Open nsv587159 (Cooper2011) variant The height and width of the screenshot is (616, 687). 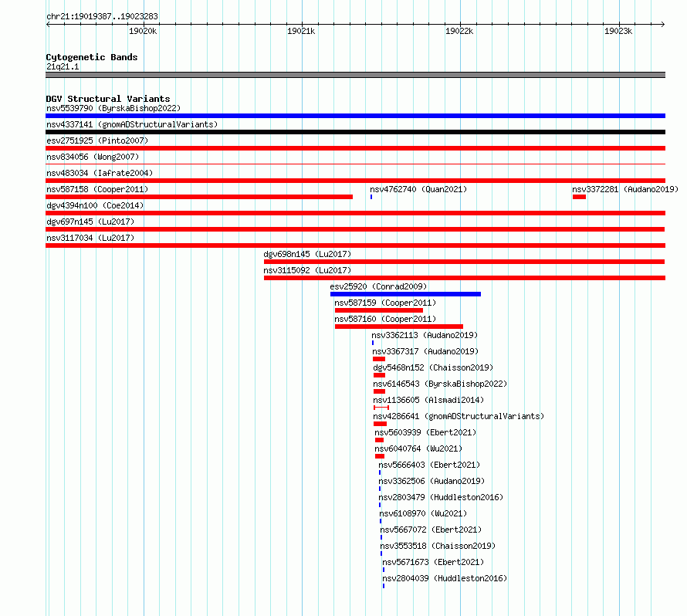[x=385, y=303]
